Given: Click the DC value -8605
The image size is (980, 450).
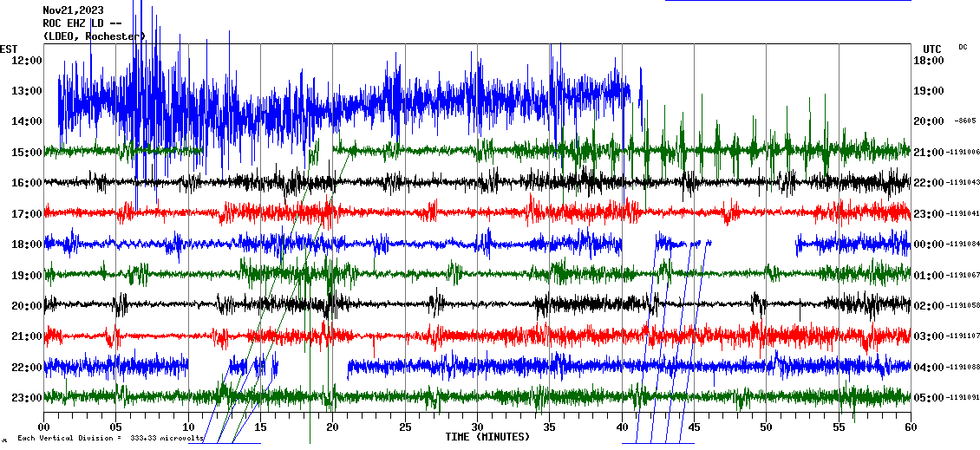Looking at the screenshot, I should click(x=965, y=121).
